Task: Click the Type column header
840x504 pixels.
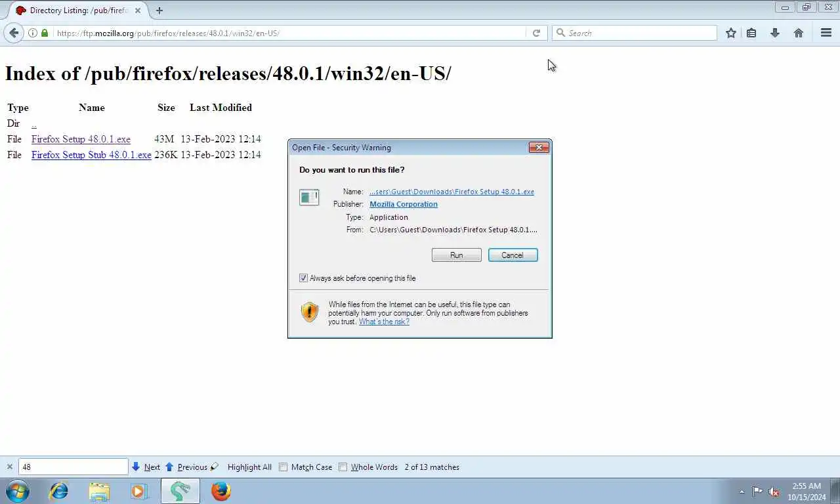Action: coord(18,108)
